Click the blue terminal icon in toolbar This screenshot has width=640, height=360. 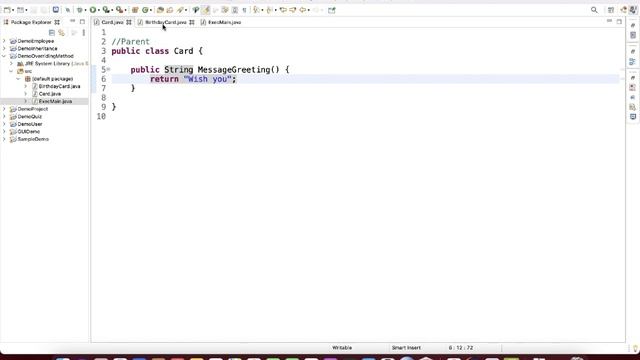[x=56, y=10]
